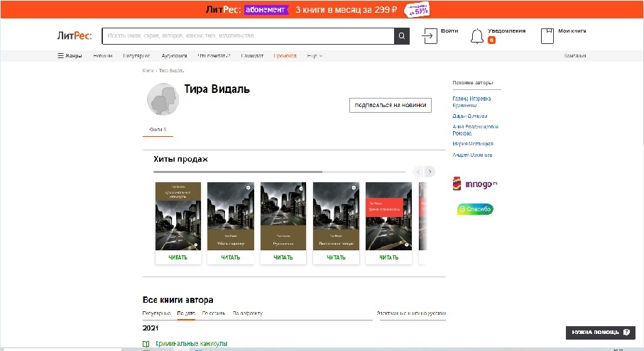This screenshot has width=644, height=351.
Task: Click Подписаться на новинки button
Action: point(391,105)
